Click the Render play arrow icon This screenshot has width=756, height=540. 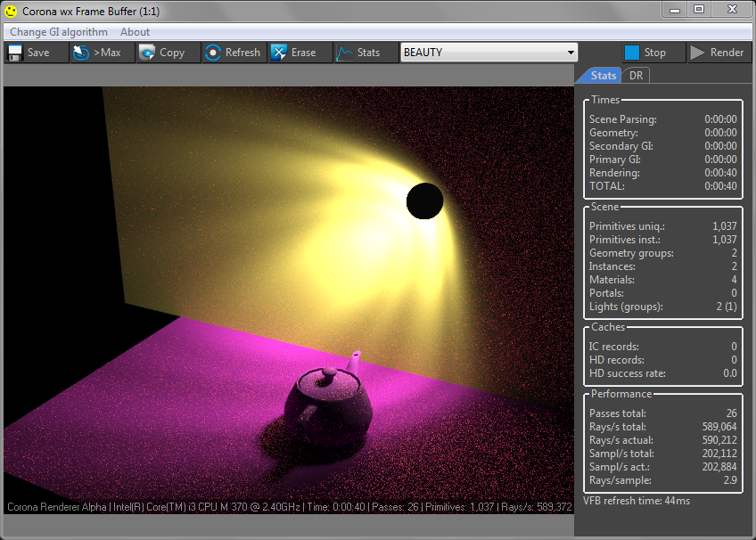pyautogui.click(x=697, y=53)
